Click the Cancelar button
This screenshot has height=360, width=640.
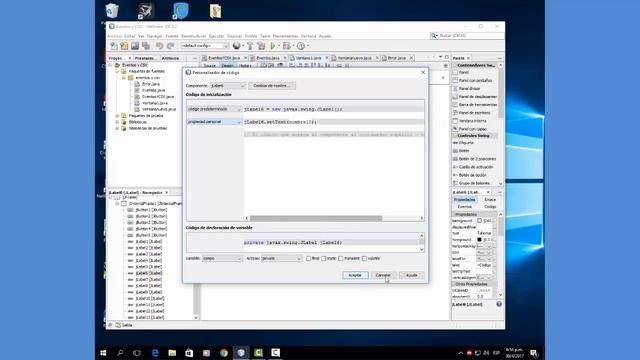tap(383, 276)
